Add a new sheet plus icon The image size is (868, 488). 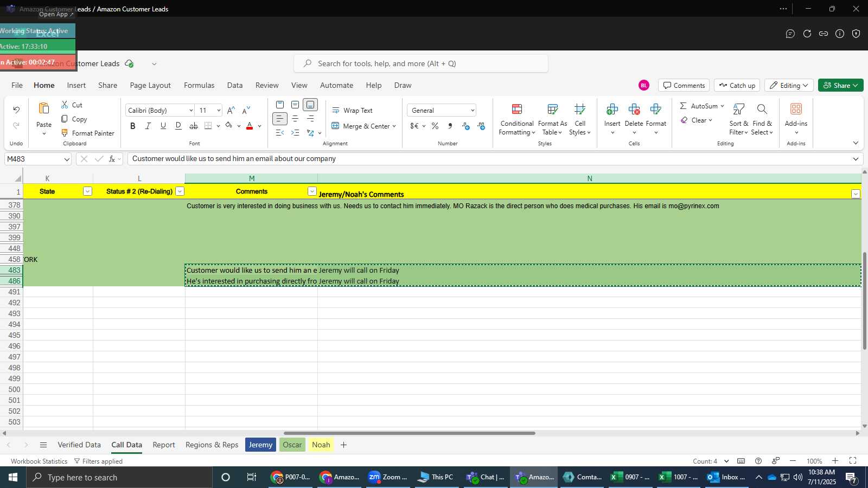[343, 445]
